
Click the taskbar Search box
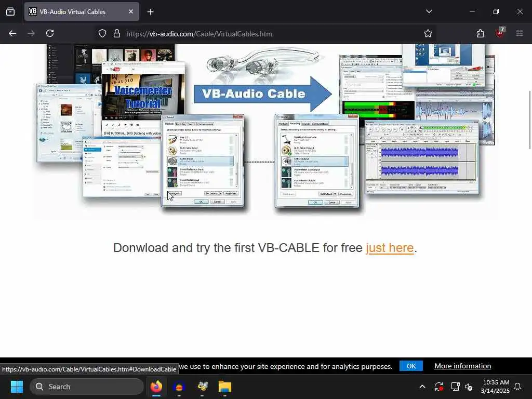click(87, 387)
